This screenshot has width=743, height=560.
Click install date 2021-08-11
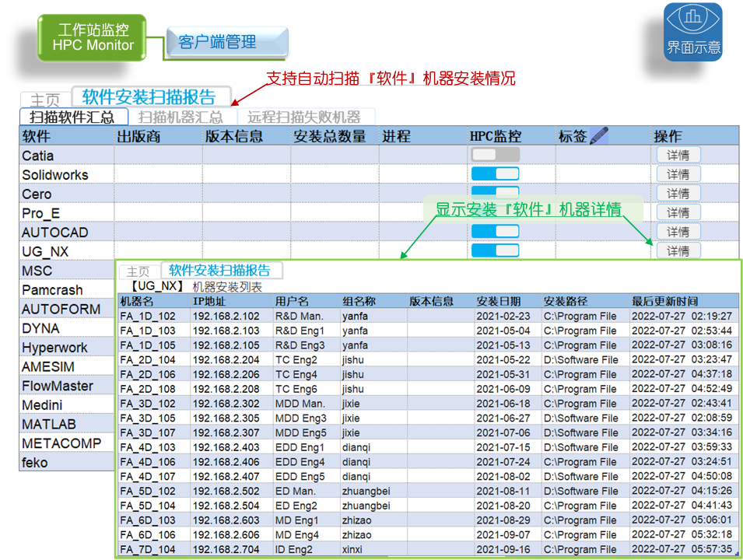[503, 491]
